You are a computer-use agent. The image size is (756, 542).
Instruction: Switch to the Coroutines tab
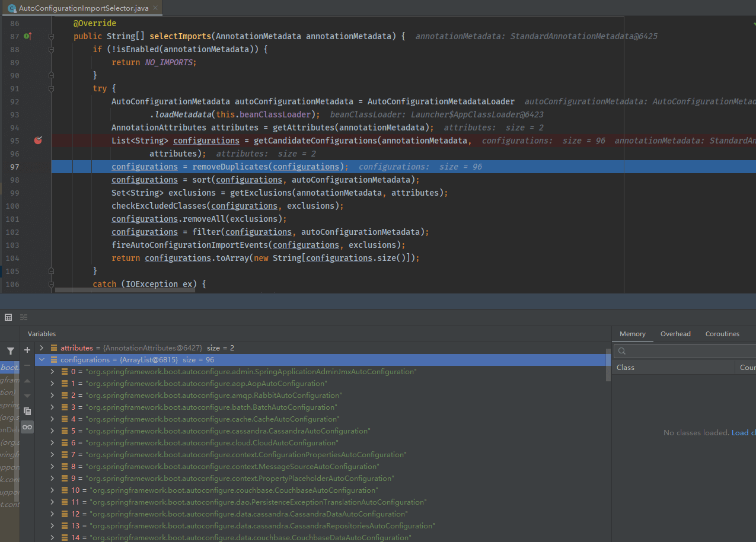point(722,334)
